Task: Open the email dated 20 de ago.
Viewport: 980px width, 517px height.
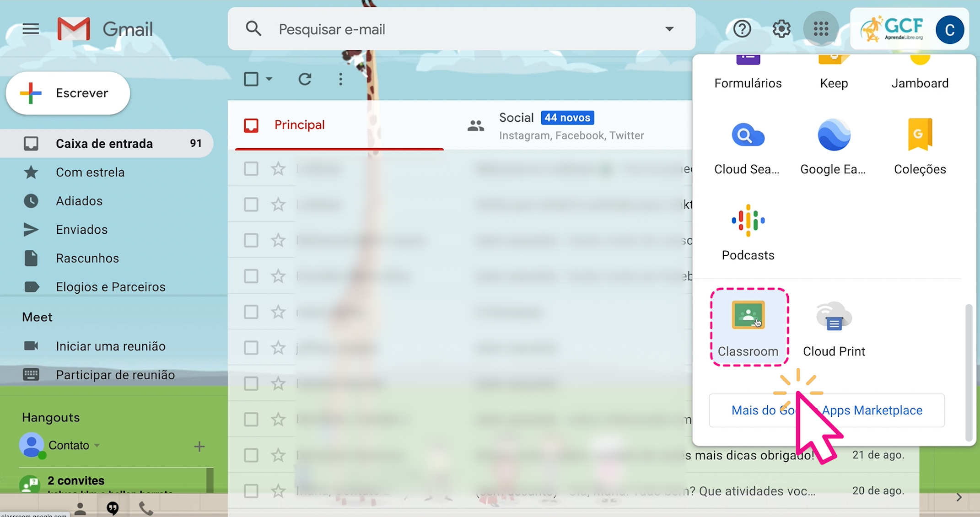Action: coord(573,491)
